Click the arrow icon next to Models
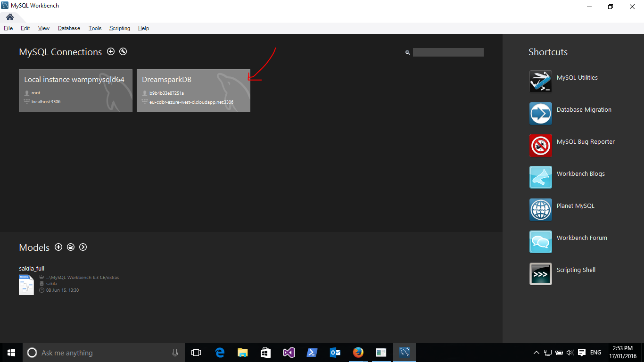This screenshot has width=644, height=362. [x=83, y=247]
